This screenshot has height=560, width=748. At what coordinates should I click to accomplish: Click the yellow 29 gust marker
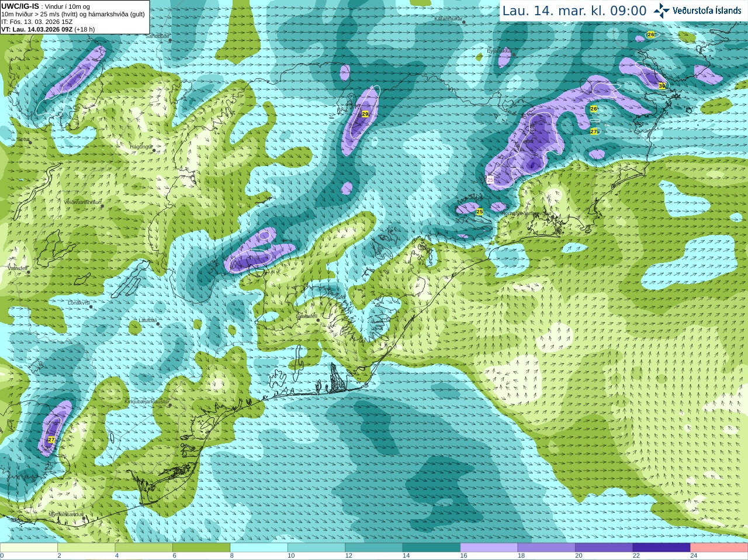[365, 114]
